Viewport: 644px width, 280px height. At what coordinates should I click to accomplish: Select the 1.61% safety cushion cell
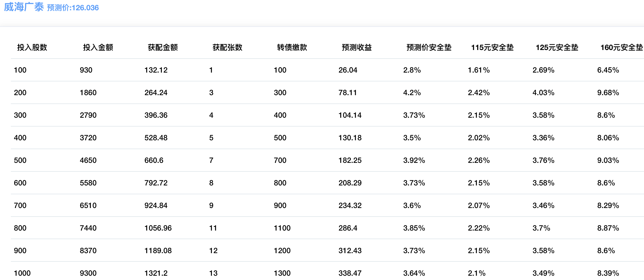479,70
